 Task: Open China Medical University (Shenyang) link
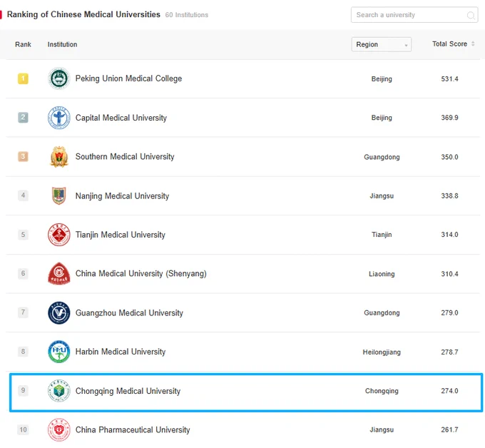click(x=141, y=274)
